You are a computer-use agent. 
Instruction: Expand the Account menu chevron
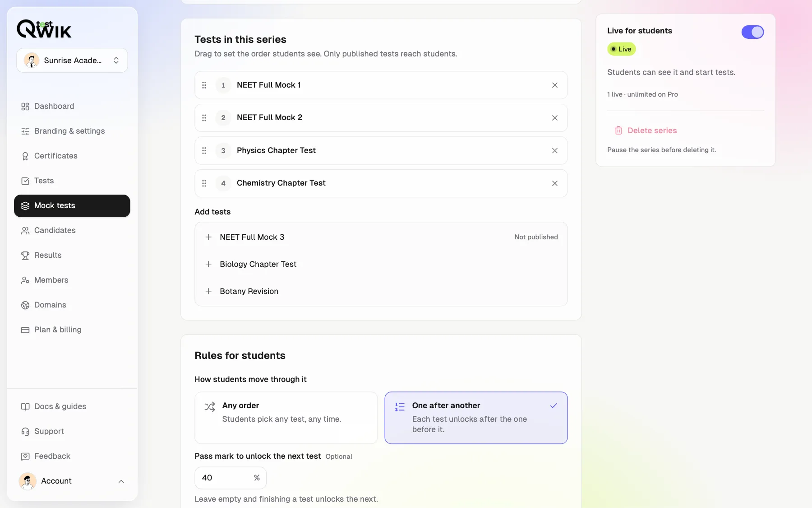click(x=121, y=481)
